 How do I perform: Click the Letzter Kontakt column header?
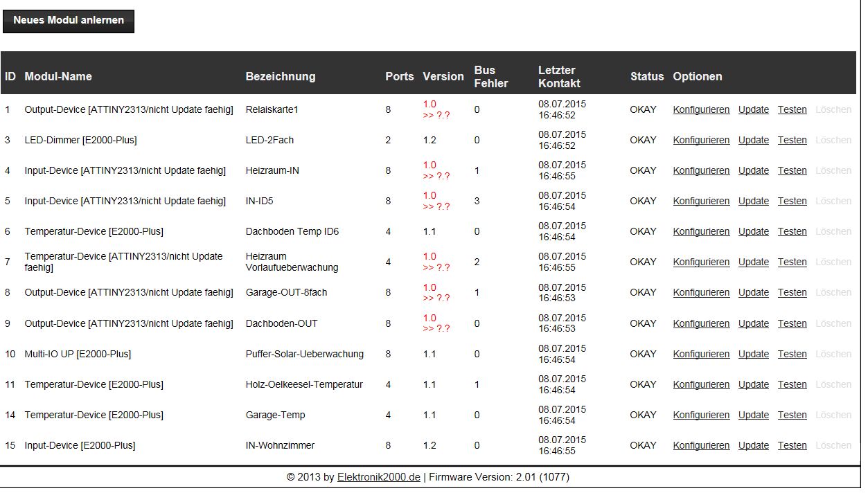point(559,76)
